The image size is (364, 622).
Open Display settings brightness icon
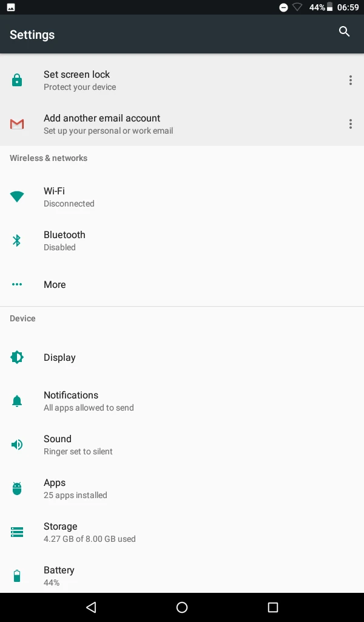point(17,357)
